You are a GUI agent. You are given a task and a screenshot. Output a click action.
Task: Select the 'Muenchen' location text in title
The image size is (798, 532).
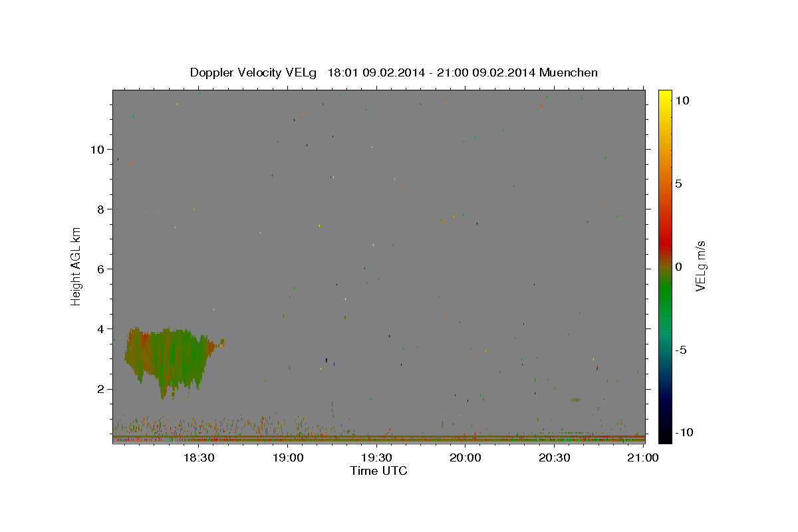pyautogui.click(x=569, y=72)
